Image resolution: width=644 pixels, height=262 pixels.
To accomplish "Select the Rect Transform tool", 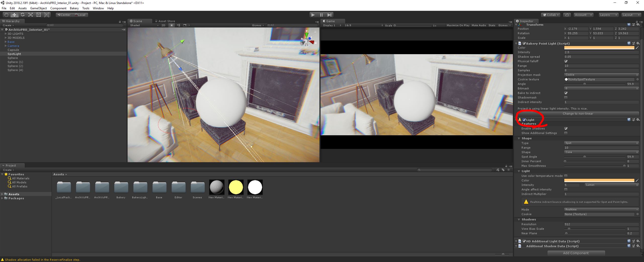I will pyautogui.click(x=38, y=15).
